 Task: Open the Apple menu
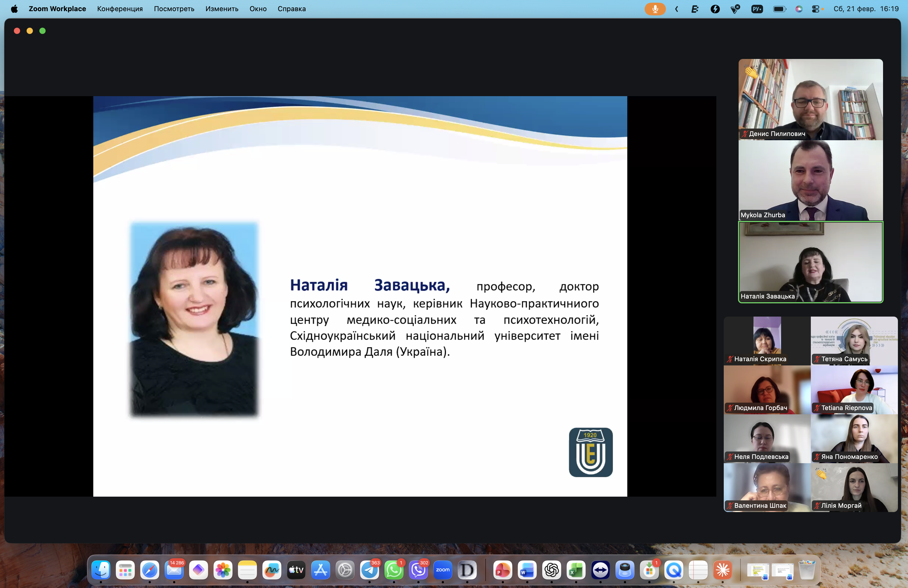coord(14,9)
